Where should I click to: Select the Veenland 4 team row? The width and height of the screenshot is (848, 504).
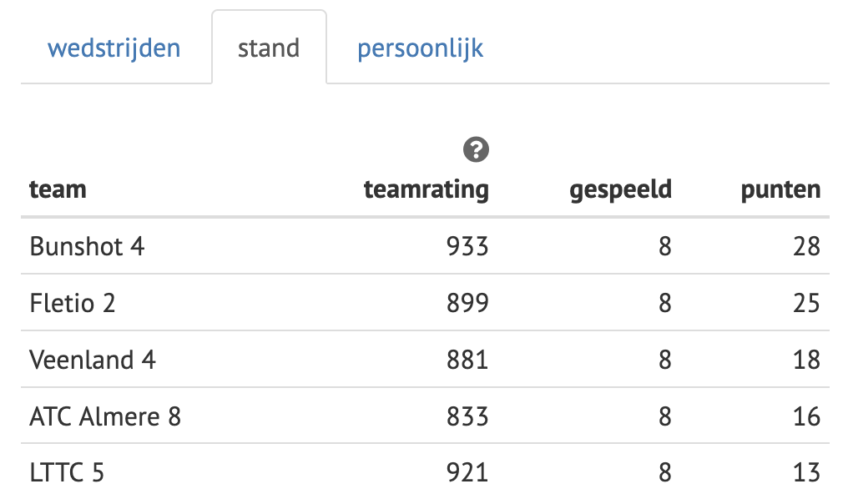tap(93, 360)
